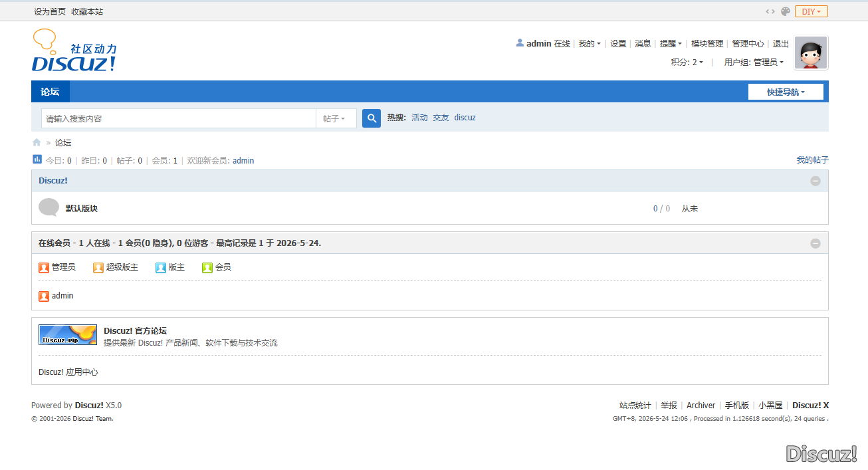Image resolution: width=868 pixels, height=470 pixels.
Task: Open 我的帖子 link
Action: coord(813,160)
